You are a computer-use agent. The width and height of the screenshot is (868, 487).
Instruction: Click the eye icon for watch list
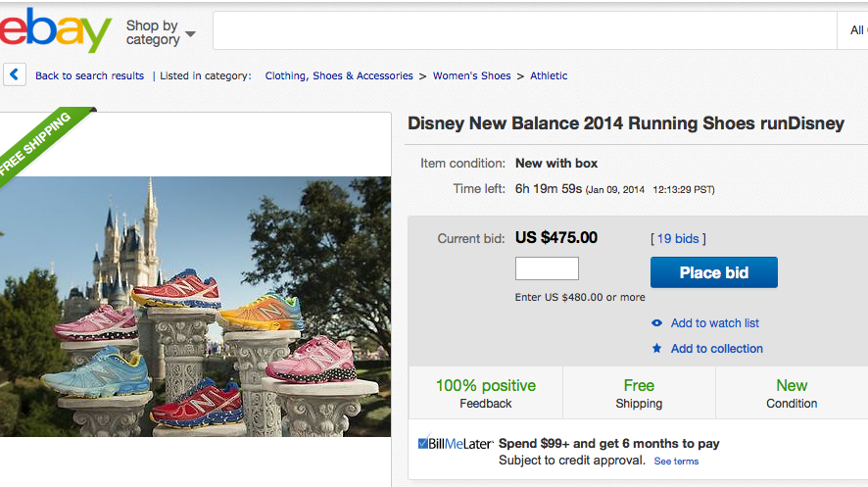[x=656, y=323]
